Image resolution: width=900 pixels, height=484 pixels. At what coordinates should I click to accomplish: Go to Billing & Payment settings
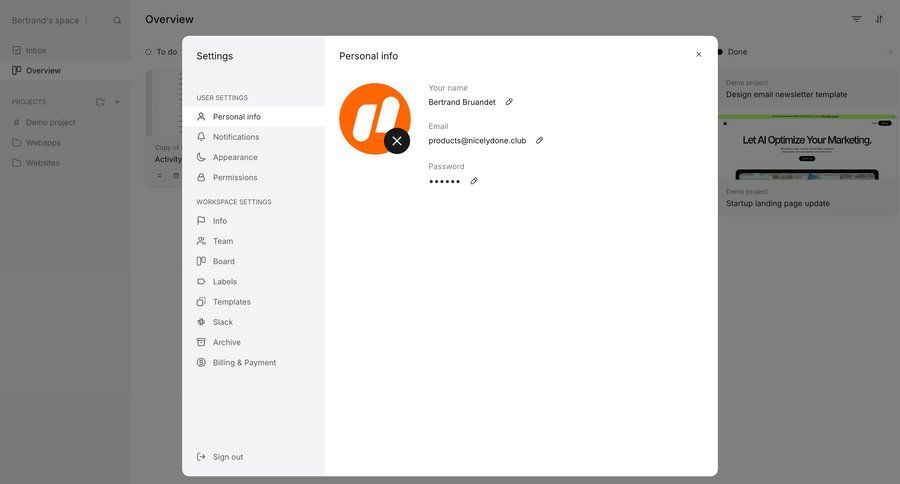click(244, 363)
